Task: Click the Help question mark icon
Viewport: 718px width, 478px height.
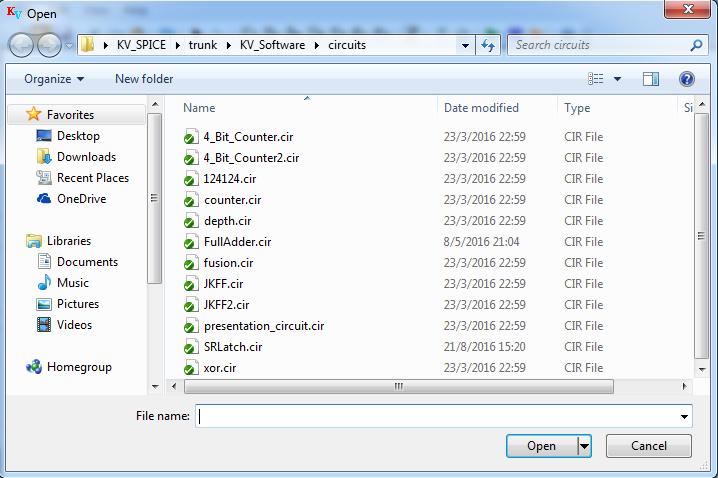Action: tap(686, 79)
